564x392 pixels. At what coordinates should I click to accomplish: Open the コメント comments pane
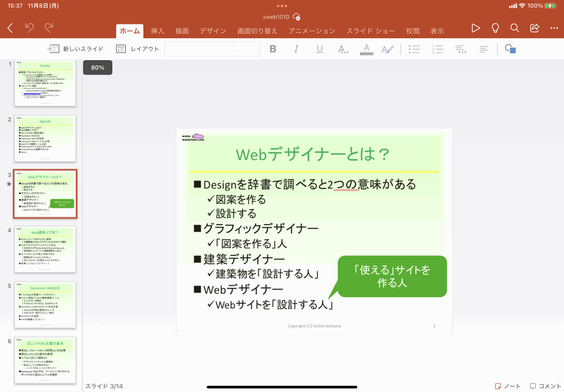coord(545,386)
